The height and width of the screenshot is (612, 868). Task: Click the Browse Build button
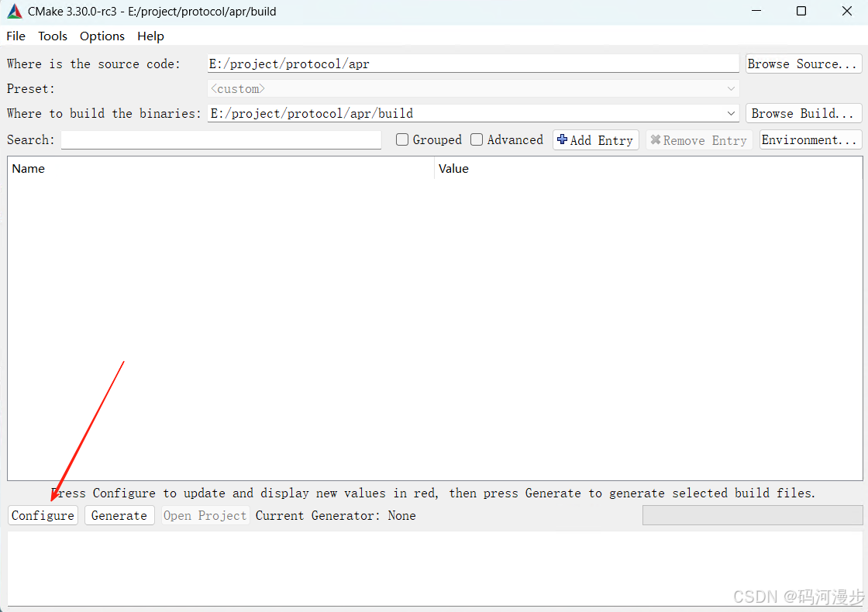coord(803,113)
